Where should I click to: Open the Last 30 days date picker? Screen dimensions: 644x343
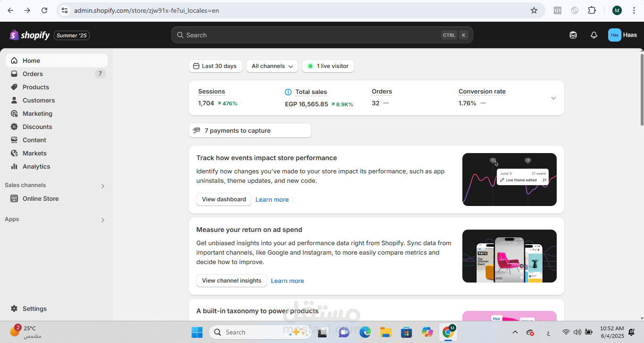(216, 66)
